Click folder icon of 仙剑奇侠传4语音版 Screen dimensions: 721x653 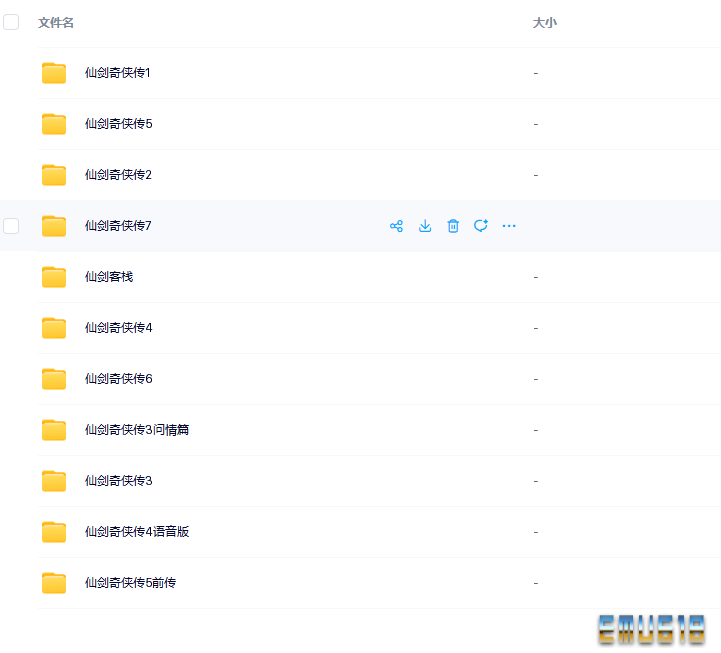54,533
